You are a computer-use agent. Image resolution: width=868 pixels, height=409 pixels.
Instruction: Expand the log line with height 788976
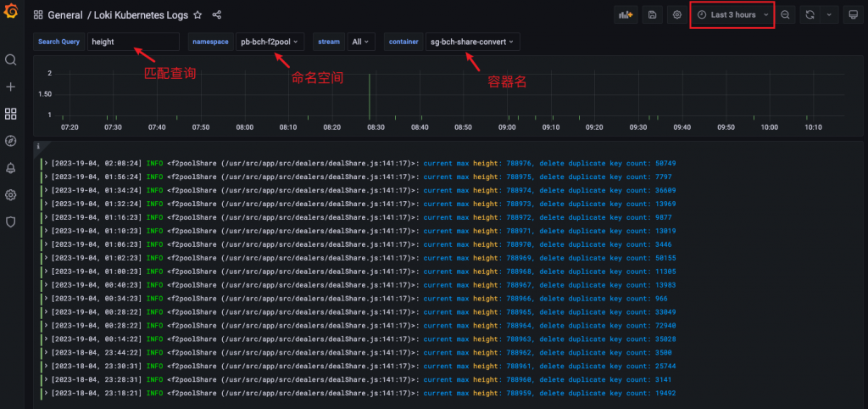pyautogui.click(x=47, y=164)
